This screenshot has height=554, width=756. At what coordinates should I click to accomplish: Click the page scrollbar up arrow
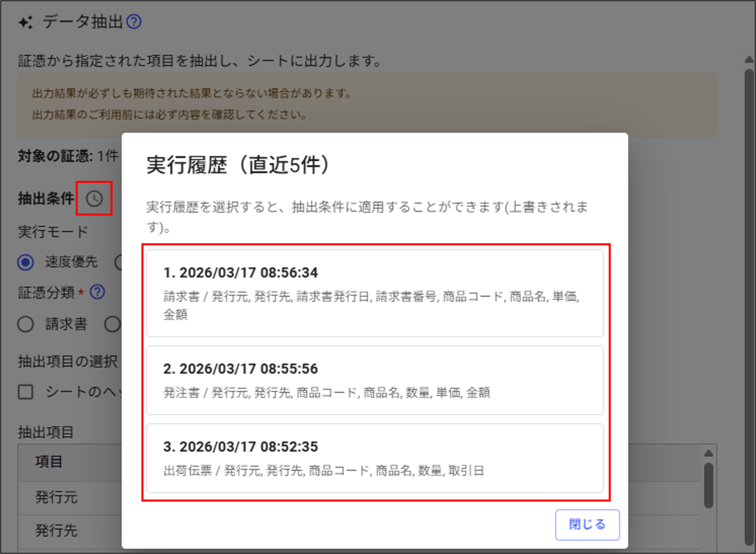[x=749, y=60]
